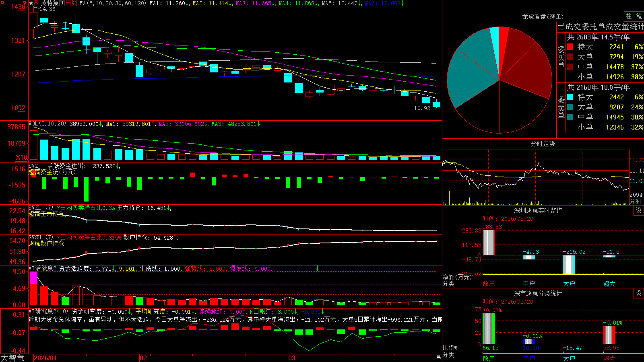The height and width of the screenshot is (362, 644).
Task: Click the star favorite icon beside 英特集团
Action: (x=31, y=3)
